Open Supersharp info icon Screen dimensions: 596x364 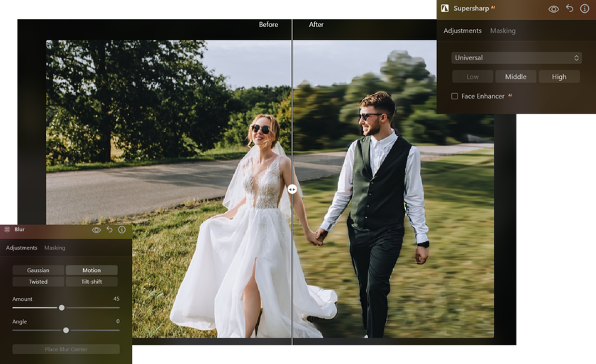pos(585,9)
